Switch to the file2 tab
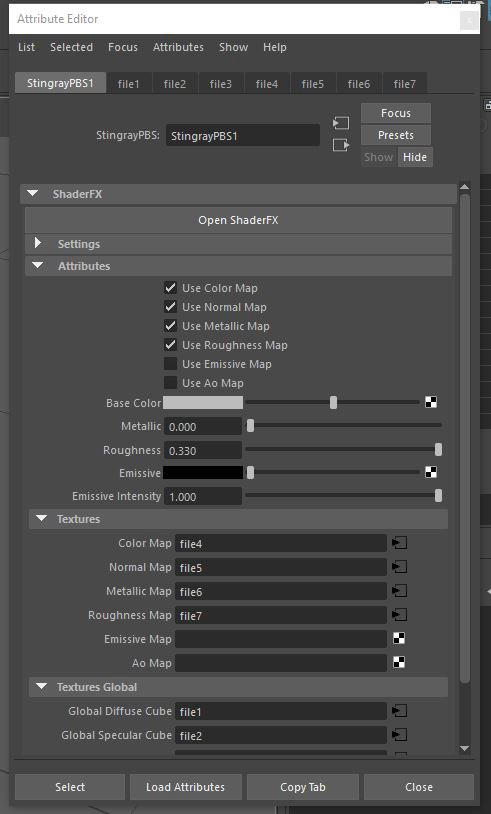Viewport: 491px width, 814px height. [x=175, y=84]
